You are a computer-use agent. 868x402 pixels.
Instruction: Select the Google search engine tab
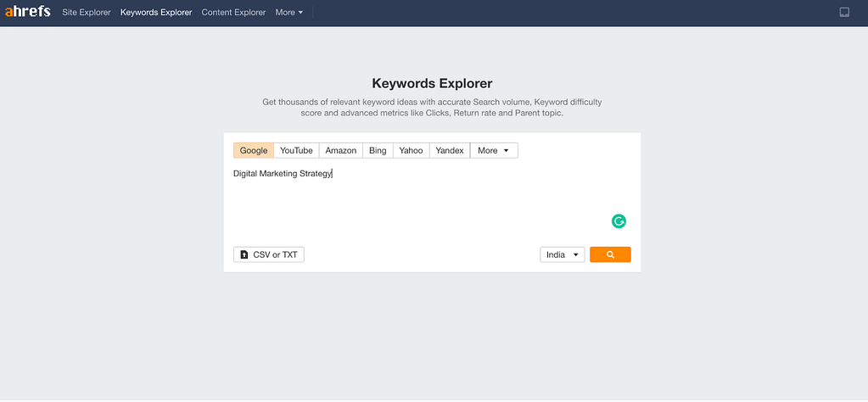tap(254, 150)
